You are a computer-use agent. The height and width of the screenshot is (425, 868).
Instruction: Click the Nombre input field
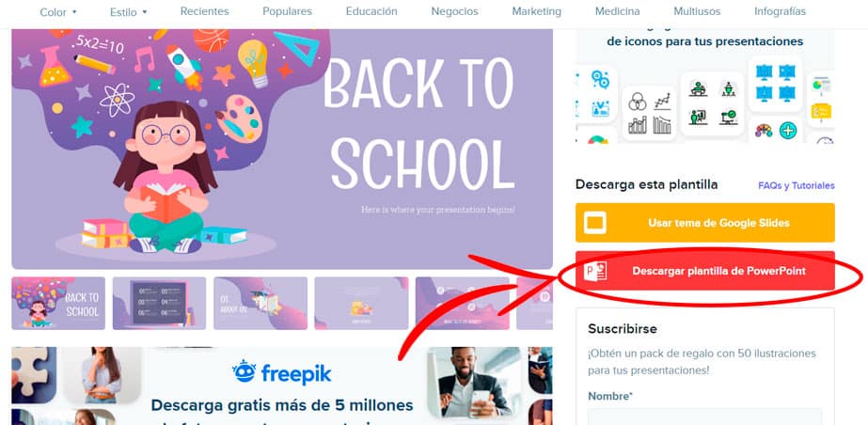pyautogui.click(x=704, y=417)
